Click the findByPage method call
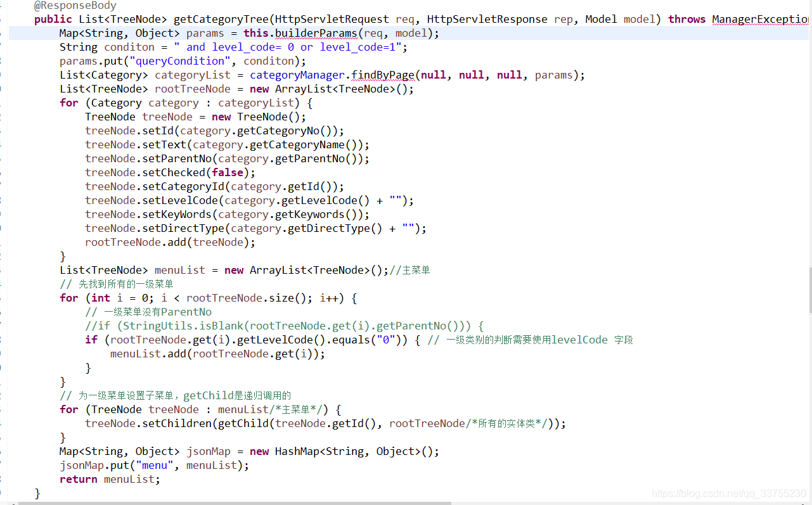 383,75
